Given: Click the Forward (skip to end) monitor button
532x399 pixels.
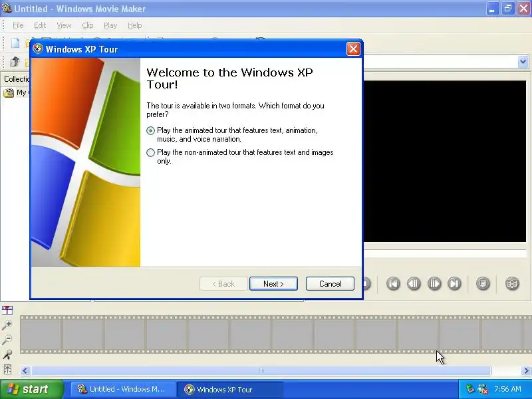Looking at the screenshot, I should pos(455,283).
